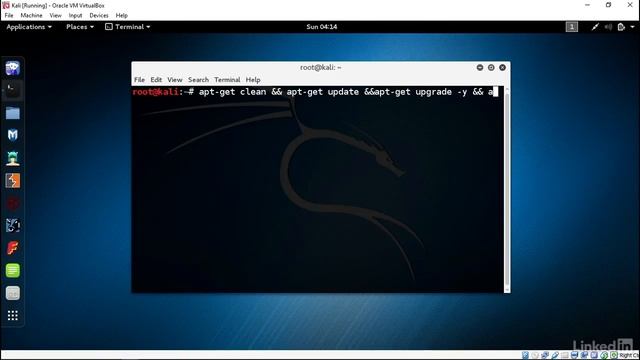Maximize the root@kali terminal window

point(491,67)
